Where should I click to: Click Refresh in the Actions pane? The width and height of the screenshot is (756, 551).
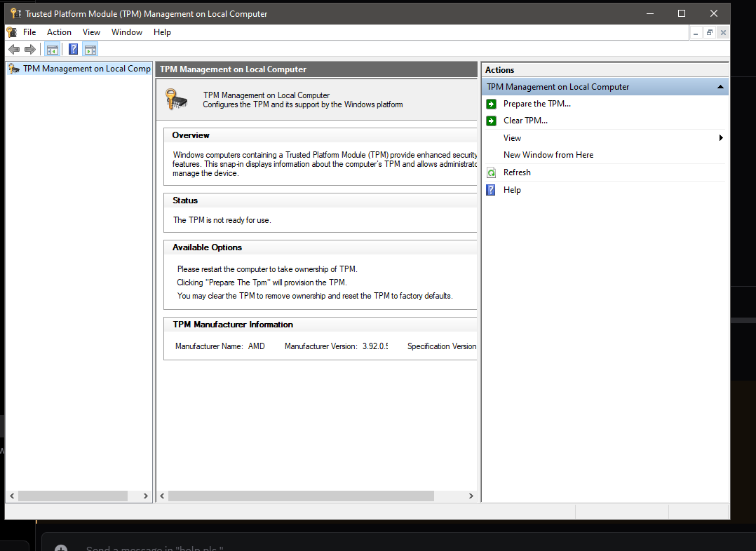517,172
